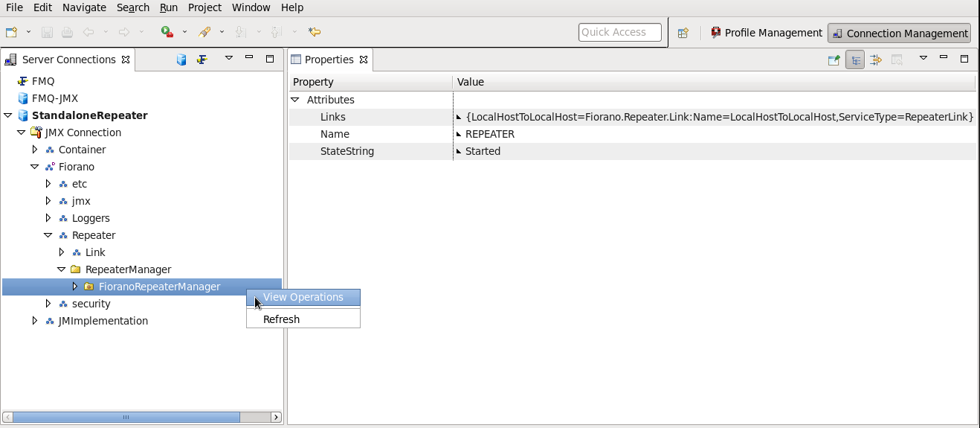This screenshot has height=428, width=980.
Task: Collapse Attributes category in Properties
Action: point(295,100)
